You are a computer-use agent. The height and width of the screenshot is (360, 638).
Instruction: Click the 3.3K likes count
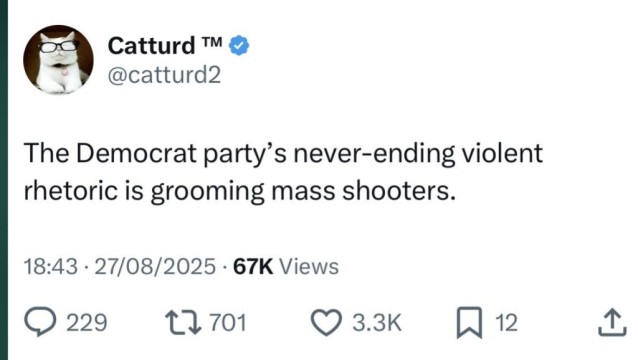(377, 323)
